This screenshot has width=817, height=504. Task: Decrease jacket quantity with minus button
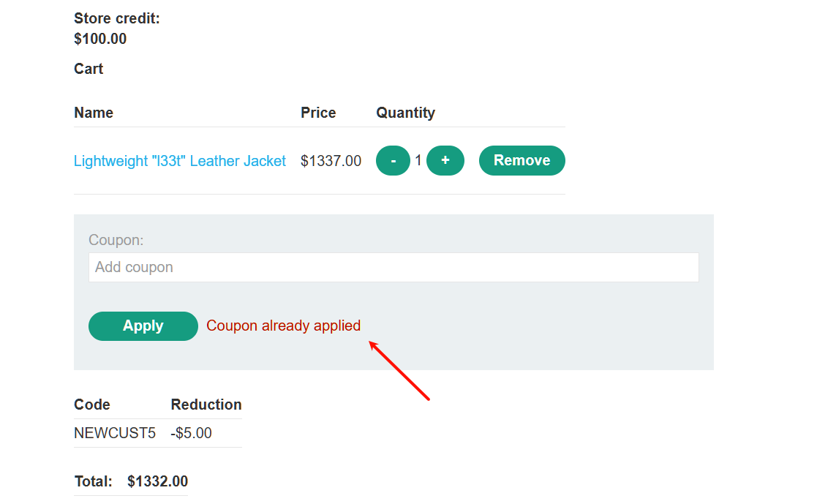coord(393,161)
